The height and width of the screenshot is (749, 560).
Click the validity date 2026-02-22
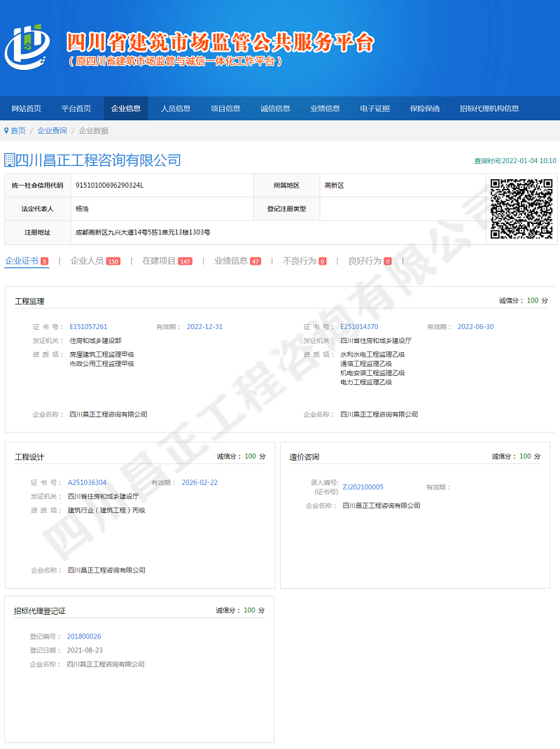(199, 482)
